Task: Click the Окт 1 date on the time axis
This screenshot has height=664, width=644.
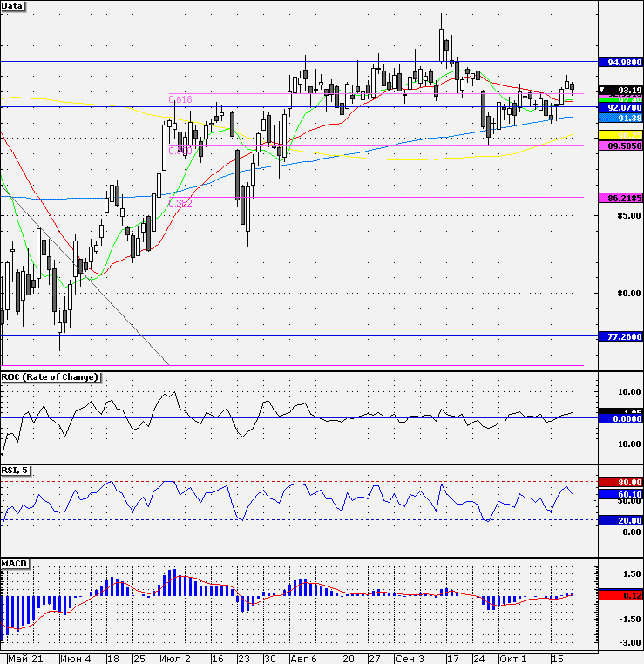Action: [x=513, y=659]
